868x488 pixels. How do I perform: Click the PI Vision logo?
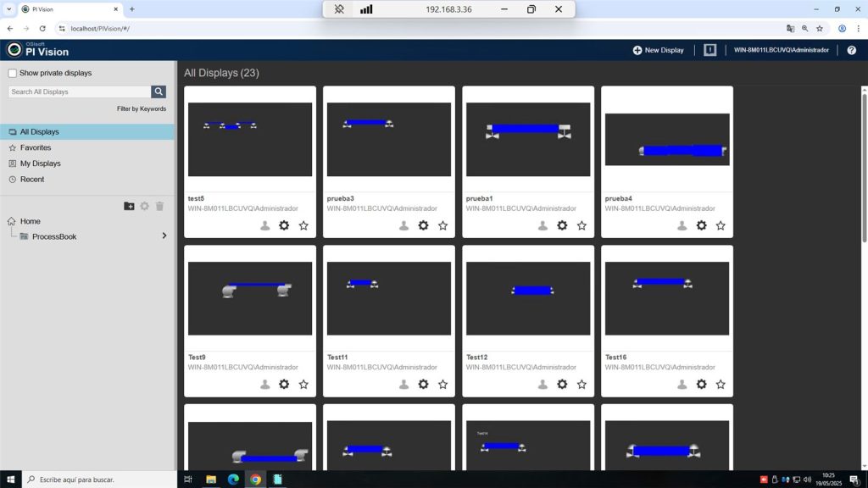[37, 50]
